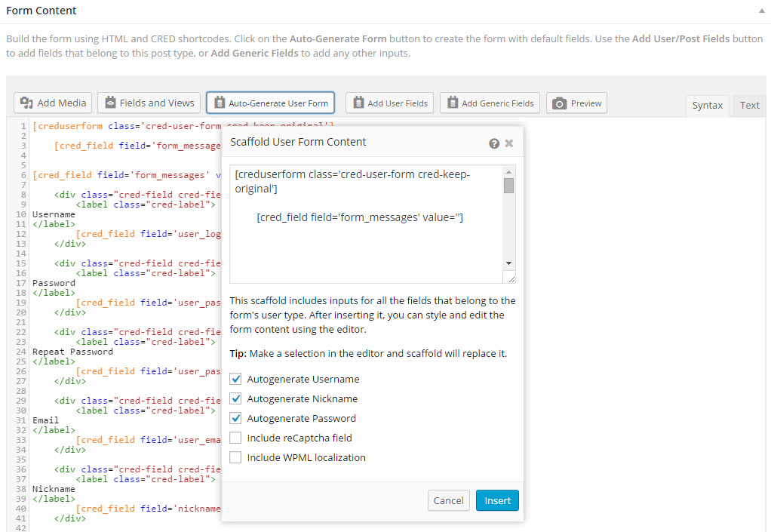Click Add Generic Fields button
771x532 pixels.
point(490,103)
